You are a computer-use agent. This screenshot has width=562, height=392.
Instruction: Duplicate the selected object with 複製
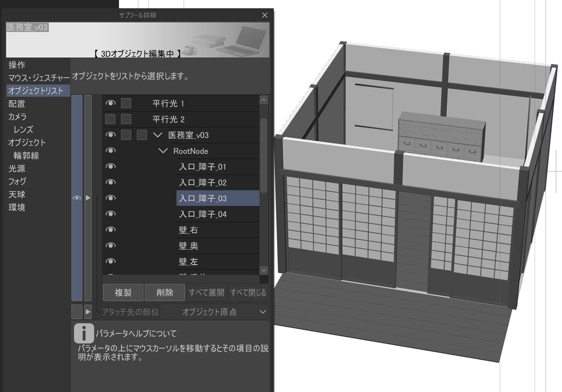(x=123, y=292)
